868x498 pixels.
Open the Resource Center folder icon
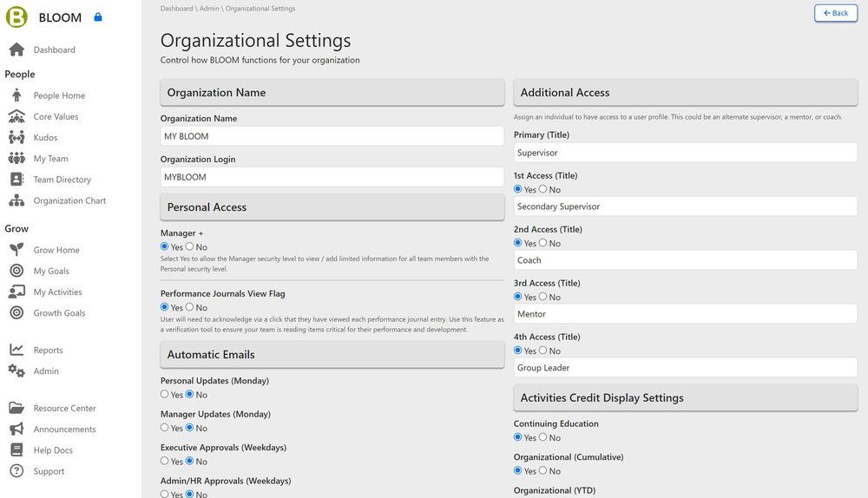pos(16,408)
